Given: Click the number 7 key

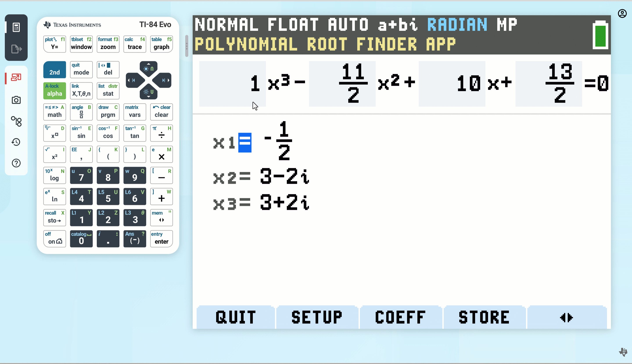Looking at the screenshot, I should click(x=81, y=175).
